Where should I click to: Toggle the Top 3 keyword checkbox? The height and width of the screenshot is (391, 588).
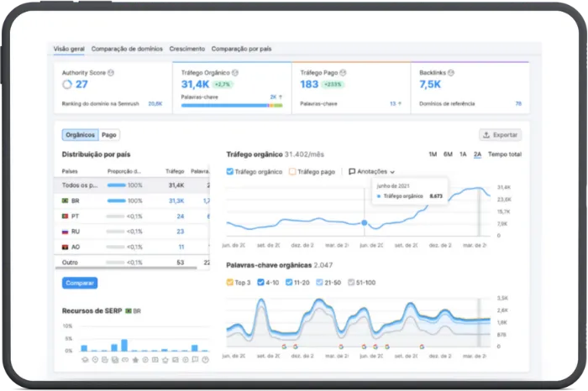tap(230, 283)
